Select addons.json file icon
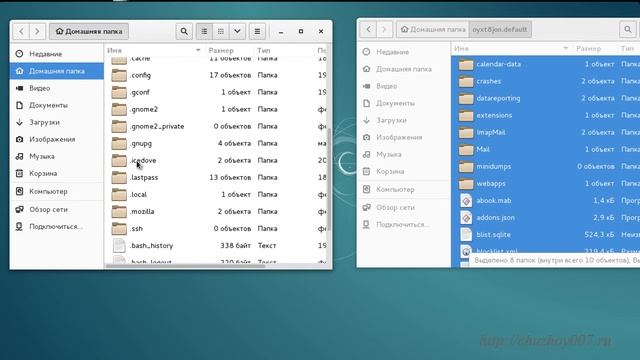Viewport: 640px width, 360px height. point(466,218)
